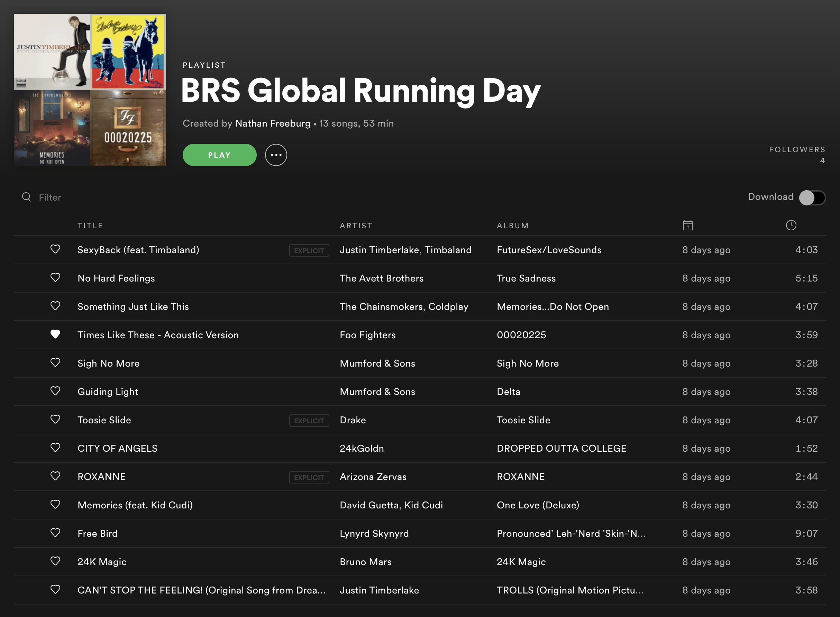Select the track title 24K Magic
This screenshot has width=840, height=617.
point(102,562)
